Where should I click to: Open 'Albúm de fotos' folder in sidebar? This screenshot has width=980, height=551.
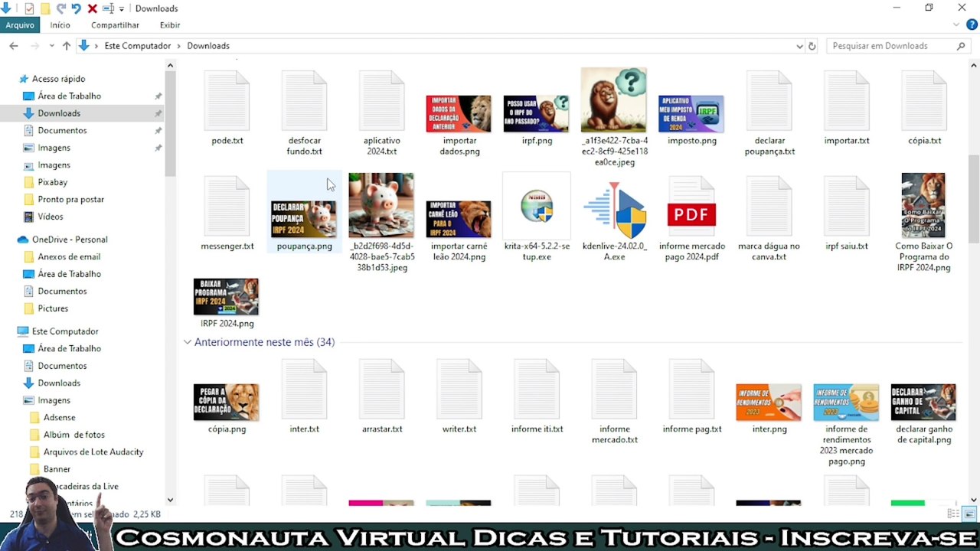click(74, 435)
